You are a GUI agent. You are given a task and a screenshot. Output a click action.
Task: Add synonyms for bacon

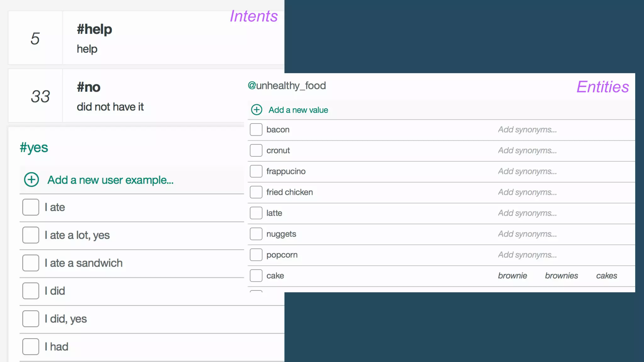(527, 129)
